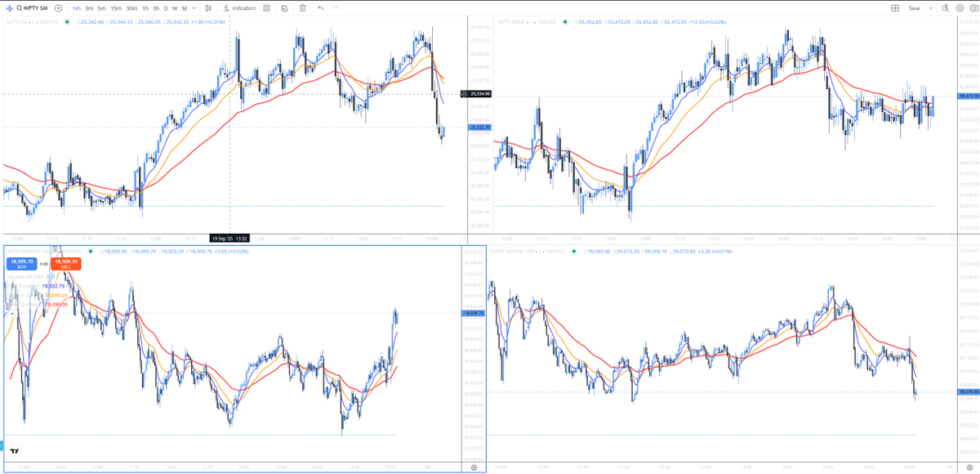Switch to the 3m interval
Screen dimensions: 980x474
(89, 8)
